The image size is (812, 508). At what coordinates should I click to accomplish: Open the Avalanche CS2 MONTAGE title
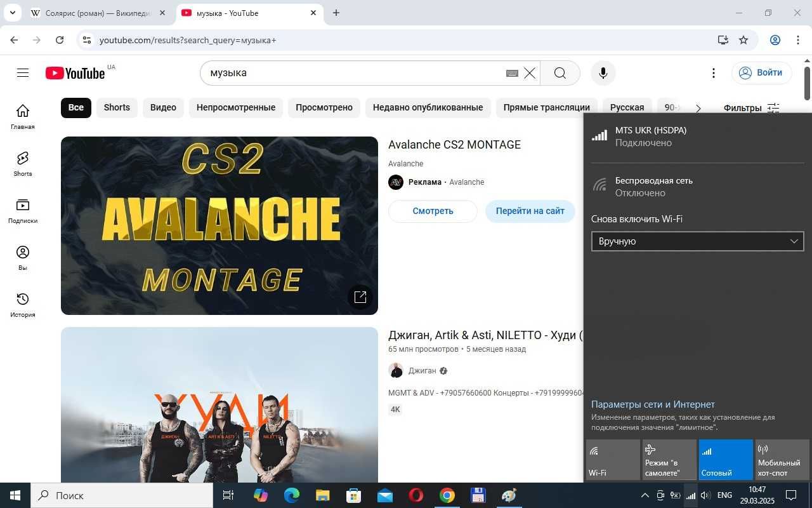click(454, 145)
